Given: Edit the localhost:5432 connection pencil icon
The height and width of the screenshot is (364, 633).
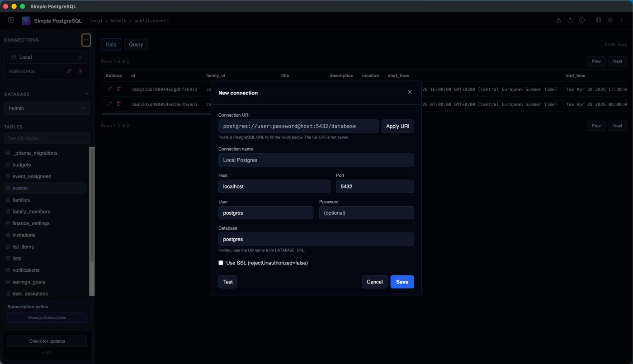Looking at the screenshot, I should point(69,71).
